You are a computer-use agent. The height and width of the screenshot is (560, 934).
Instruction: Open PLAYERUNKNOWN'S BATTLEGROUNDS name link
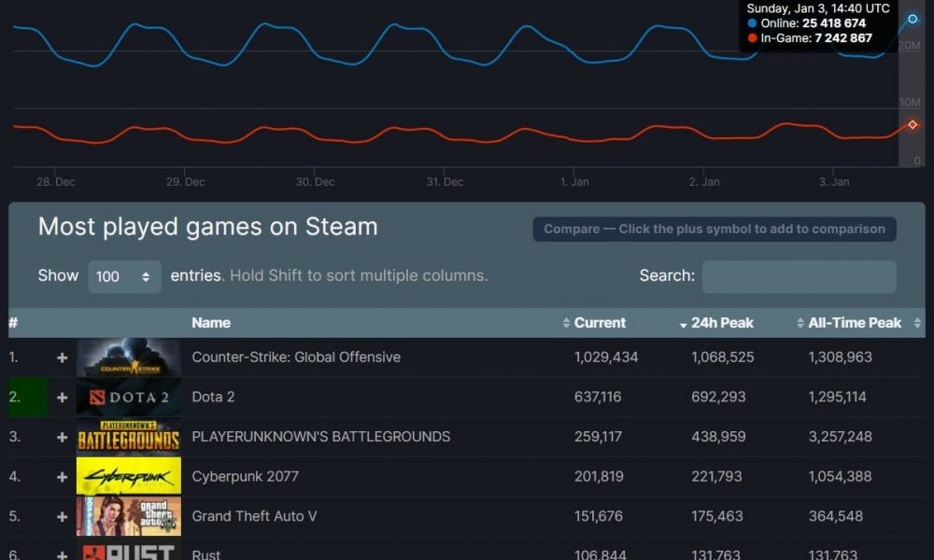pos(321,437)
